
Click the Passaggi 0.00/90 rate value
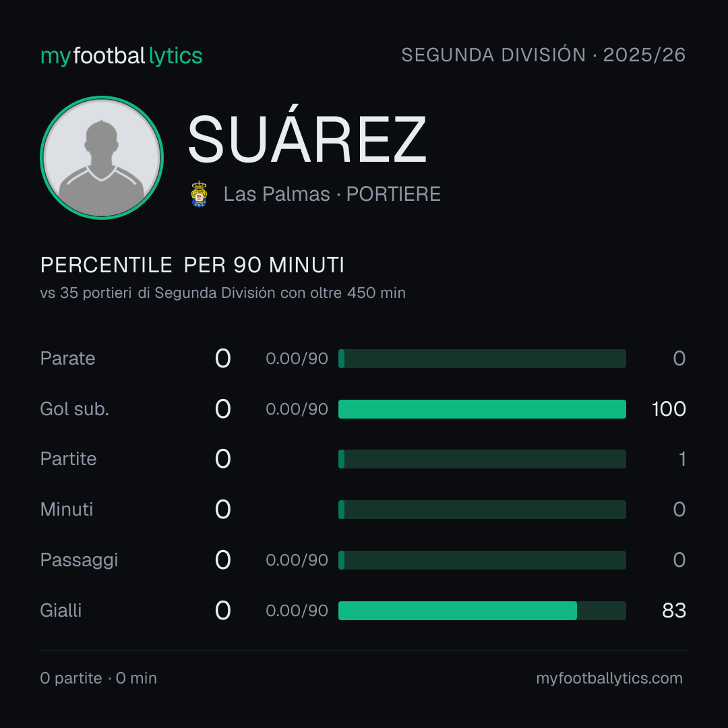pyautogui.click(x=297, y=560)
